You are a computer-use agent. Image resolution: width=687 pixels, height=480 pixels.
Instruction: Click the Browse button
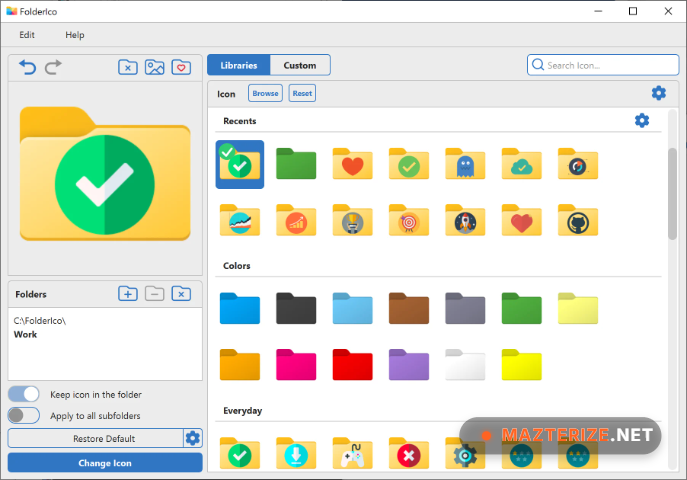[x=266, y=93]
